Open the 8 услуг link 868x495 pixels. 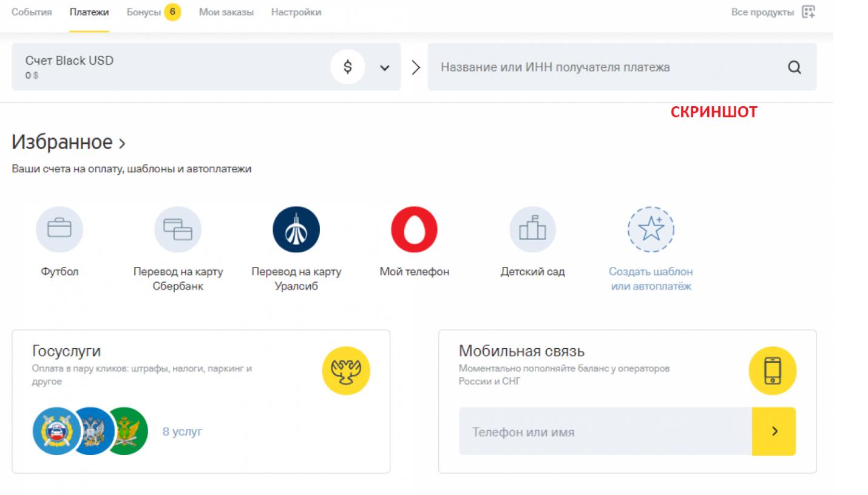(x=182, y=432)
